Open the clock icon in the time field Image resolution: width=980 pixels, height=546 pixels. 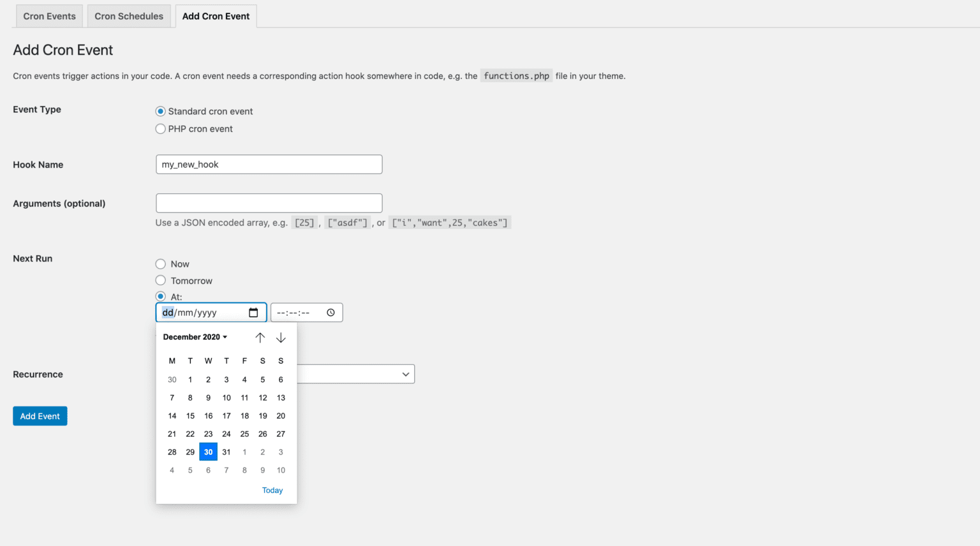pos(330,313)
